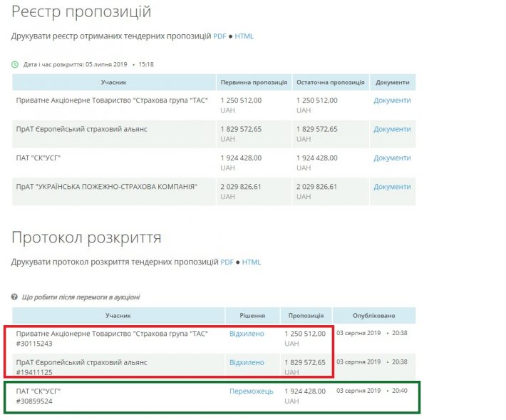Open Відхилено decision for Європейський страховий альянс

tap(247, 362)
